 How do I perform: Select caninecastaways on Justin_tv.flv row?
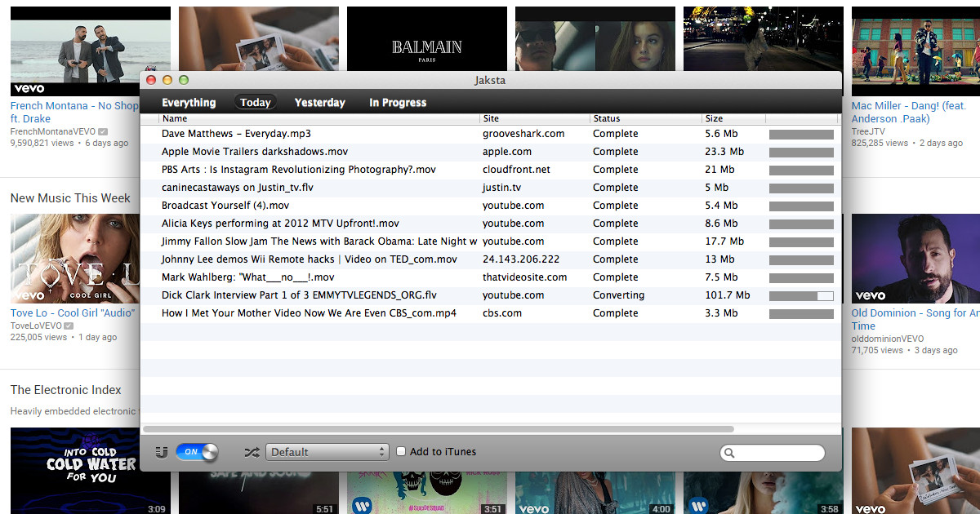coord(490,188)
